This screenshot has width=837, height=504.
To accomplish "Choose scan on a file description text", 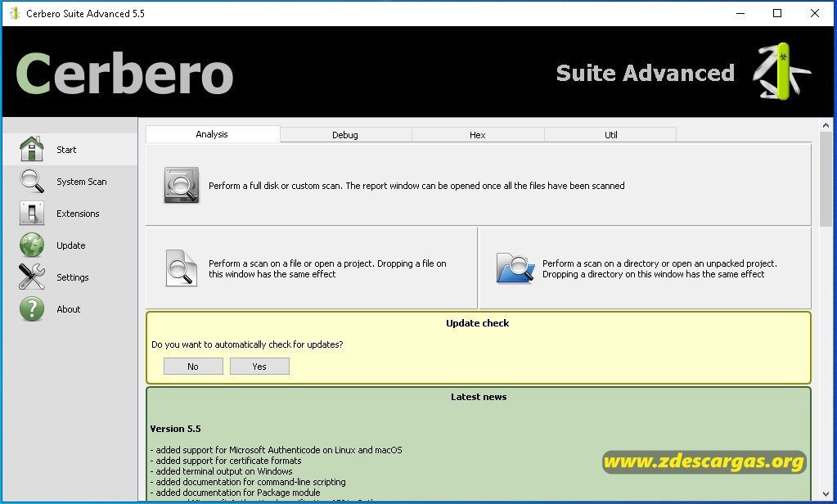I will point(327,268).
